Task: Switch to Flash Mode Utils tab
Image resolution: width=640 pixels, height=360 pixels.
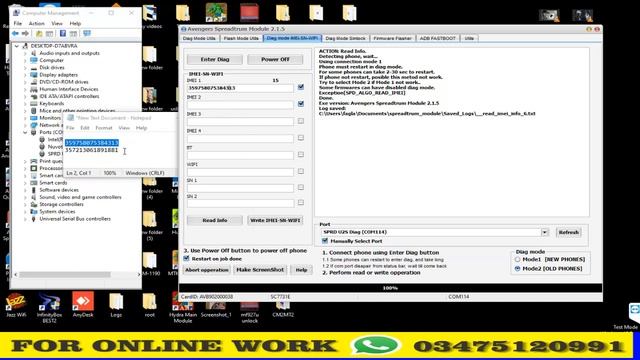Action: 241,38
